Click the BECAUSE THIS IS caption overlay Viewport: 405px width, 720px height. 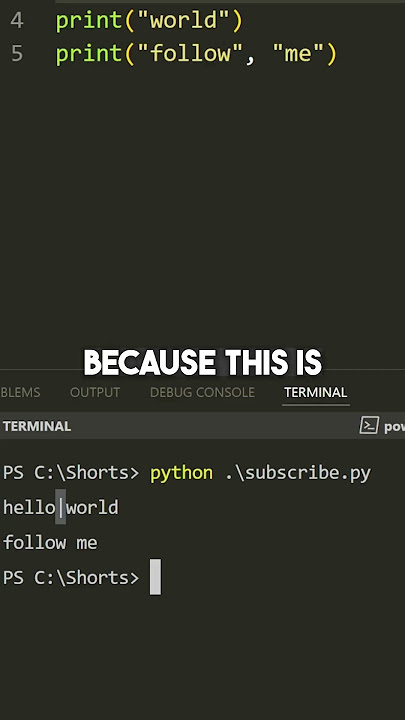202,363
